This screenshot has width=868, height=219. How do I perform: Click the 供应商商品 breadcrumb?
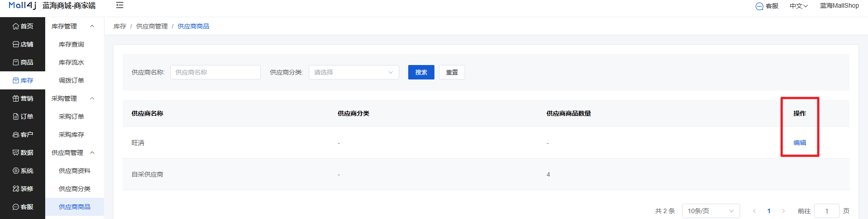click(x=193, y=26)
